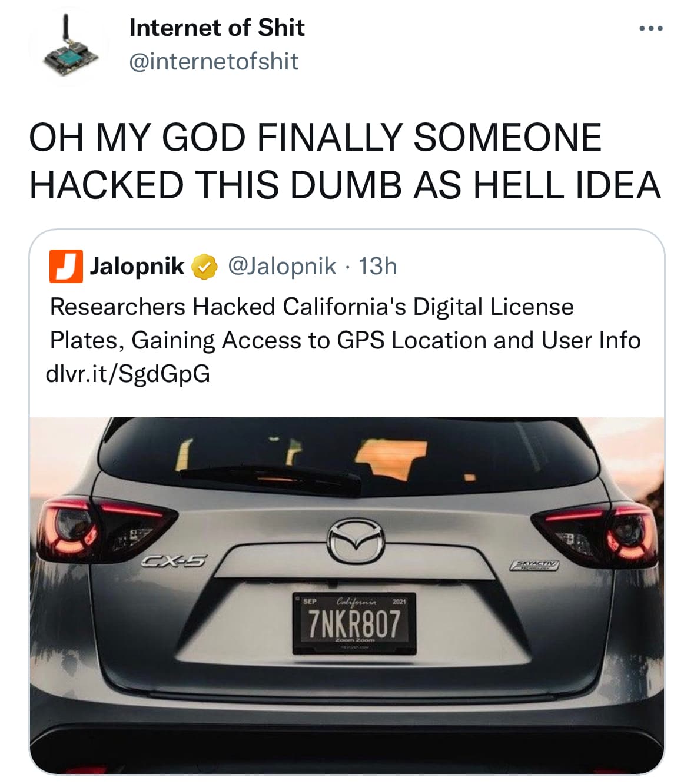Viewport: 694px width, 784px height.
Task: Open quoted tweet headline about hacked plates
Action: point(345,323)
